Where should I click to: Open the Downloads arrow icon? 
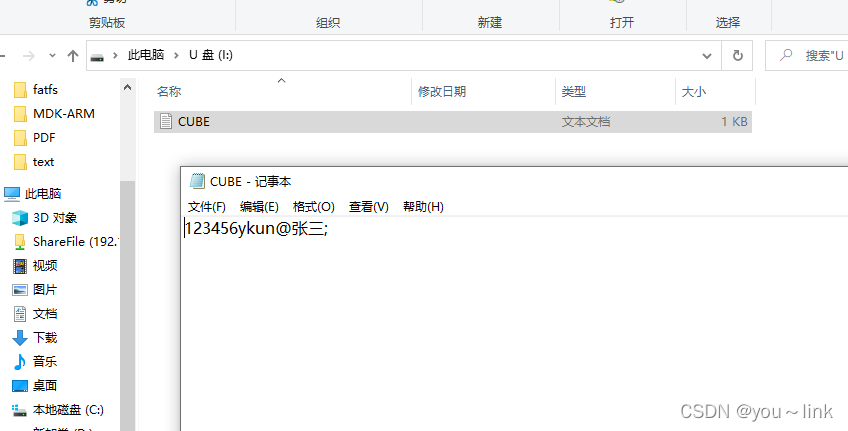point(20,338)
